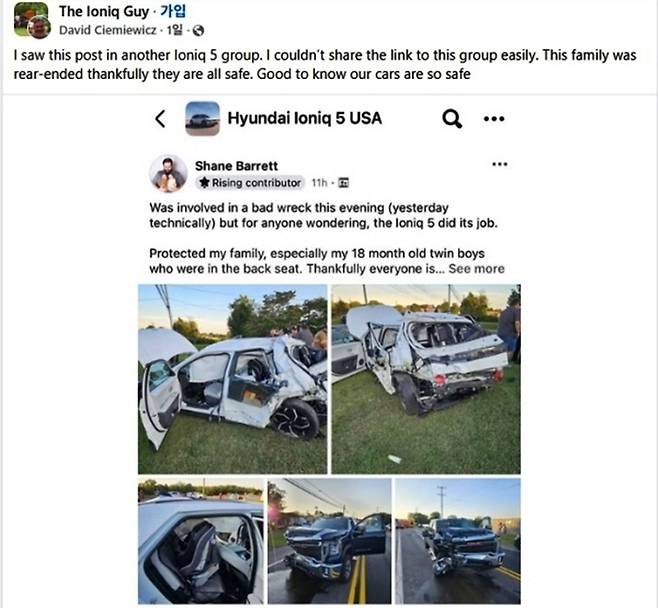Open photo of wrecked Ioniq side with open door
Image resolution: width=658 pixels, height=608 pixels.
(x=232, y=379)
